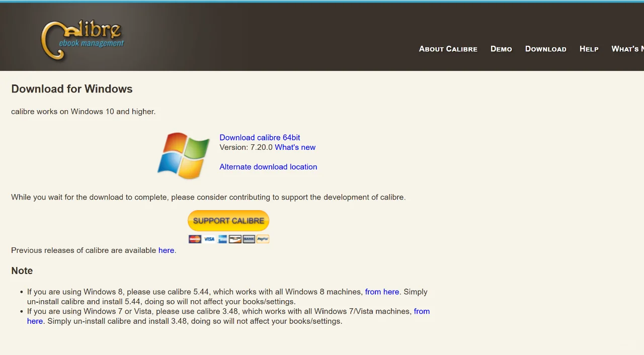Open the What's New menu item

click(627, 49)
